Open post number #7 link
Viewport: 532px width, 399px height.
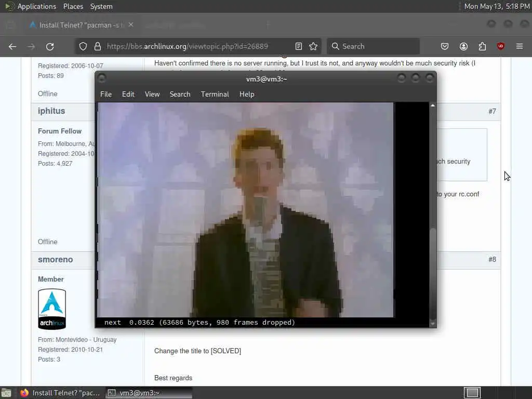coord(493,111)
